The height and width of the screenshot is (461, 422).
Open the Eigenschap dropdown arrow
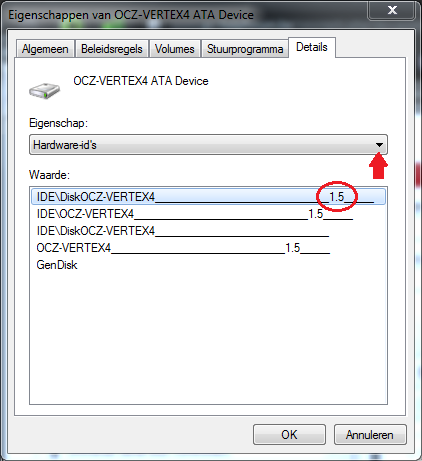click(379, 145)
